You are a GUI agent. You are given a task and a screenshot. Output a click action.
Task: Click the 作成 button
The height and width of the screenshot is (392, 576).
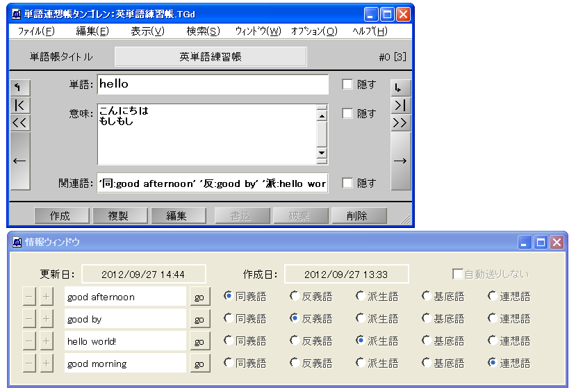click(62, 215)
